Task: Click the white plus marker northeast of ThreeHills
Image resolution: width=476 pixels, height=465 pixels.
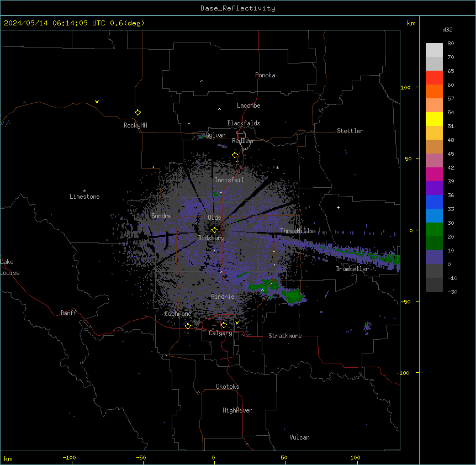Action: 338,207
